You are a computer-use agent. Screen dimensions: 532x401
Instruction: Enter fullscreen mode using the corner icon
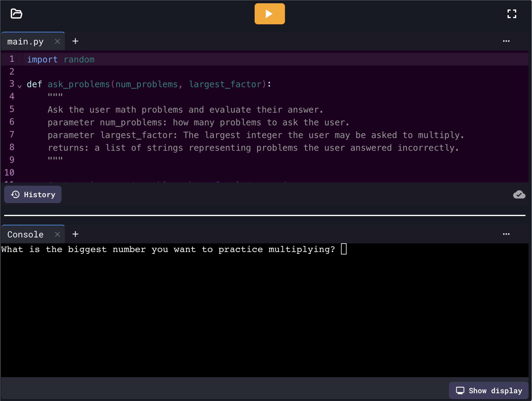coord(512,14)
